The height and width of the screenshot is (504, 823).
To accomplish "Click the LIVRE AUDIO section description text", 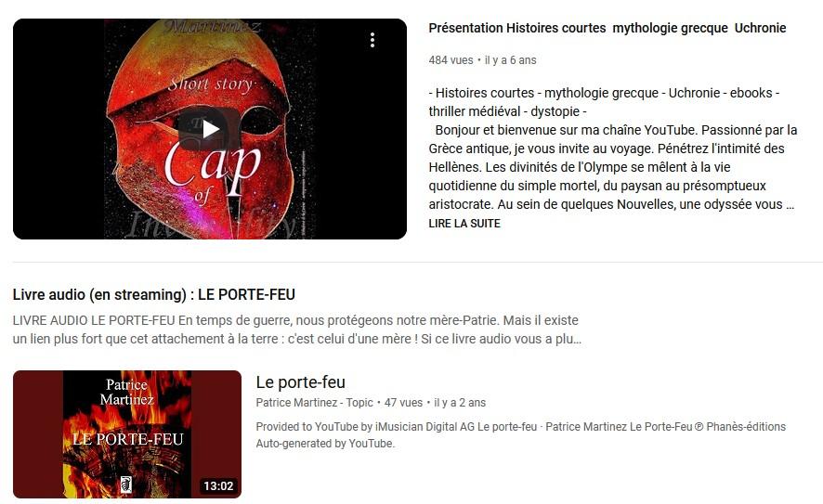I will [x=297, y=330].
